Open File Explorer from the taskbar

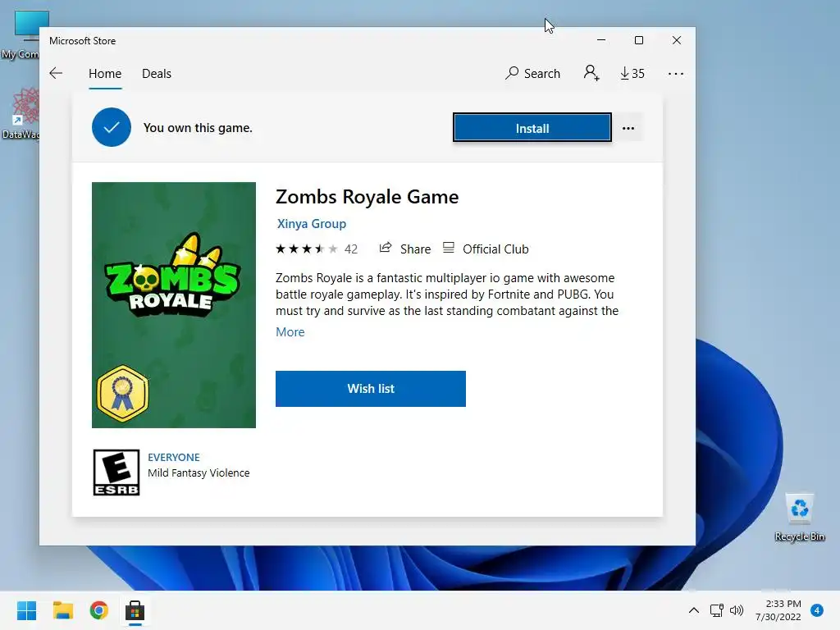tap(63, 610)
